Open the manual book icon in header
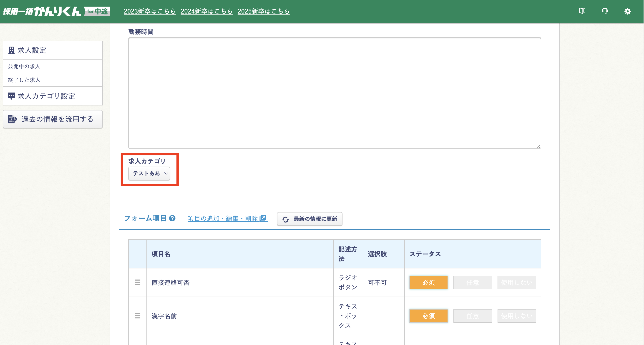This screenshot has width=644, height=345. [x=582, y=11]
